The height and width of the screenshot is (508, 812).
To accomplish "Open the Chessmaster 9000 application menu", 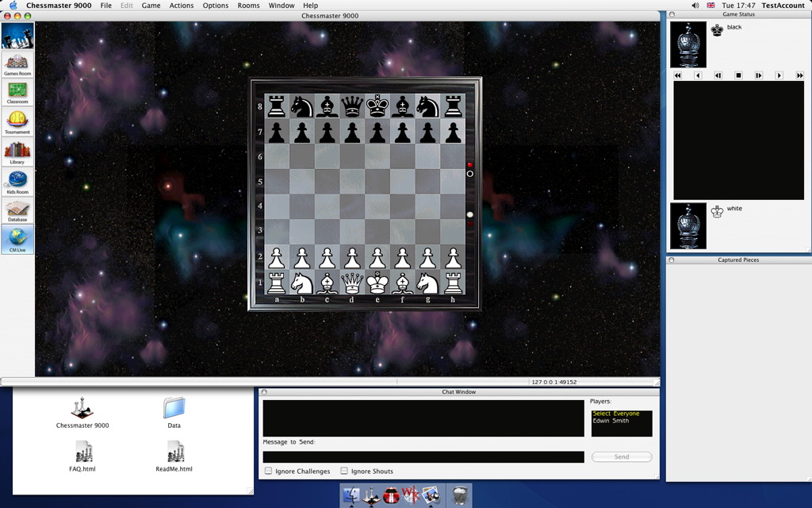I will [x=59, y=6].
